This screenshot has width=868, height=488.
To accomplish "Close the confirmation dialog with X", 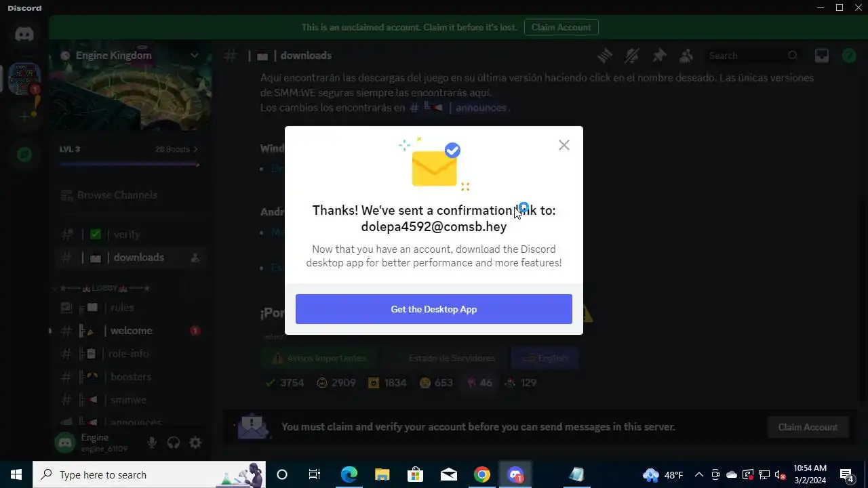I will [564, 145].
